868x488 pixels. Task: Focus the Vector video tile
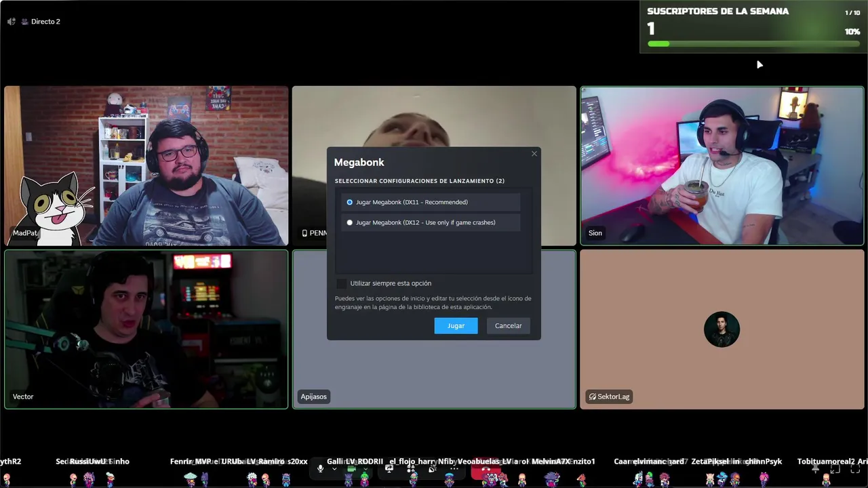point(146,329)
